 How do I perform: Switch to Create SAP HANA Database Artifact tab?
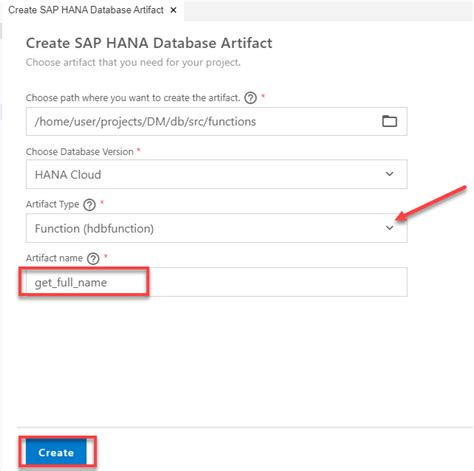pyautogui.click(x=86, y=10)
